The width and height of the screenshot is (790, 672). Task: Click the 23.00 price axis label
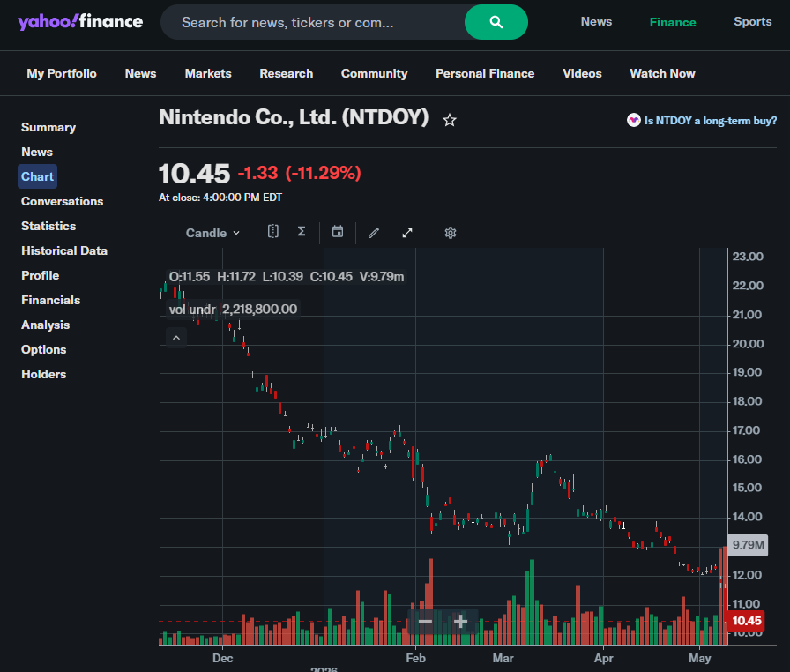pyautogui.click(x=748, y=257)
